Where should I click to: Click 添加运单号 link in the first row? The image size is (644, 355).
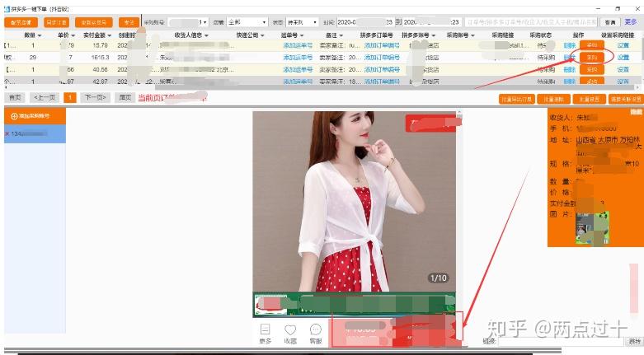pos(298,45)
